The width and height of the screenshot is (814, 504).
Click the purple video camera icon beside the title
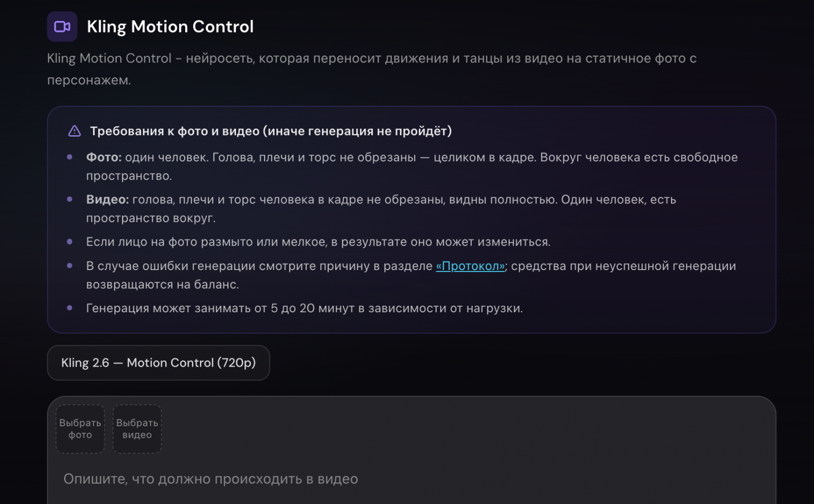tap(62, 26)
